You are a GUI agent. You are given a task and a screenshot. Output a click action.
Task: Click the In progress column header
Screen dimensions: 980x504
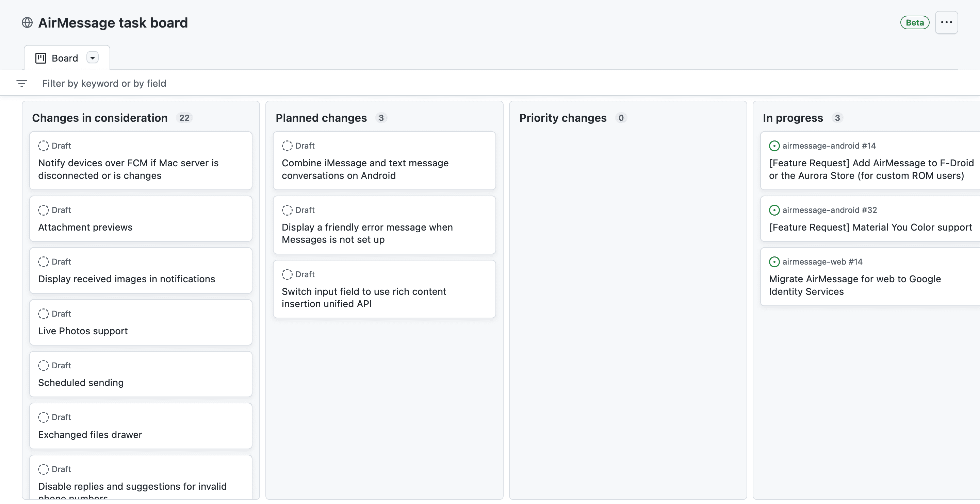pyautogui.click(x=793, y=118)
